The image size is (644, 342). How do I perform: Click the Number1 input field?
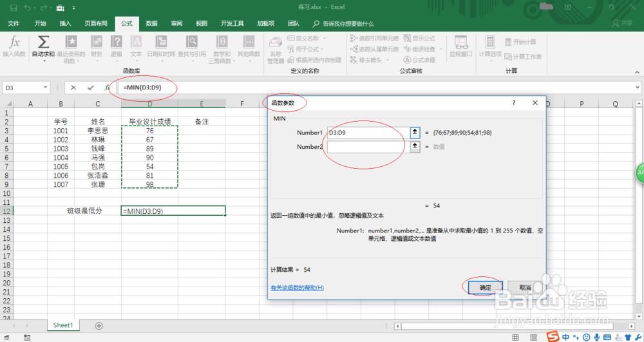click(368, 133)
